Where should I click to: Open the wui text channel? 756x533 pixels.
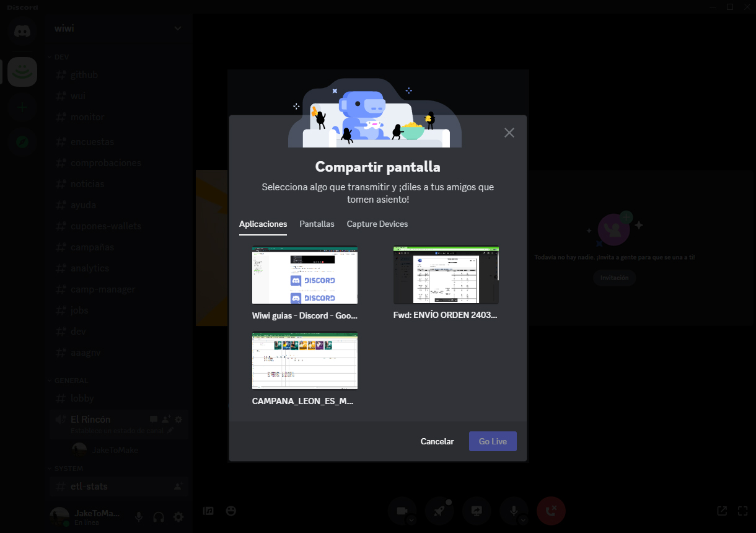pyautogui.click(x=118, y=96)
